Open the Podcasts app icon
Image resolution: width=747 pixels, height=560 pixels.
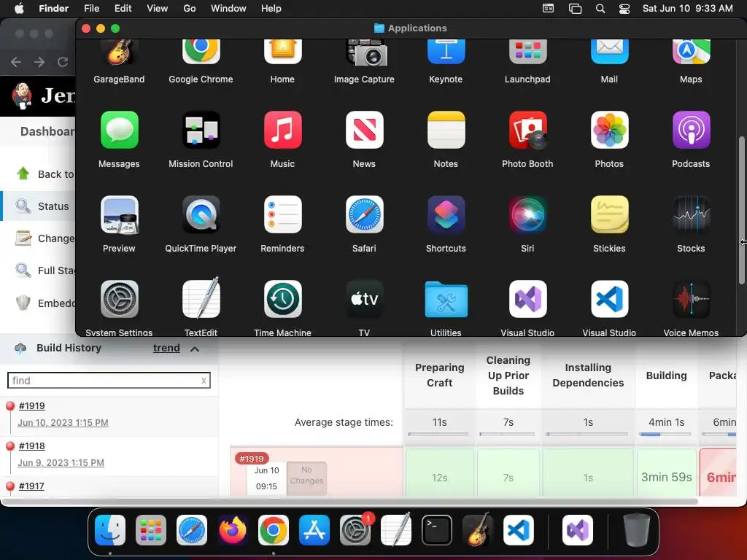click(x=691, y=130)
